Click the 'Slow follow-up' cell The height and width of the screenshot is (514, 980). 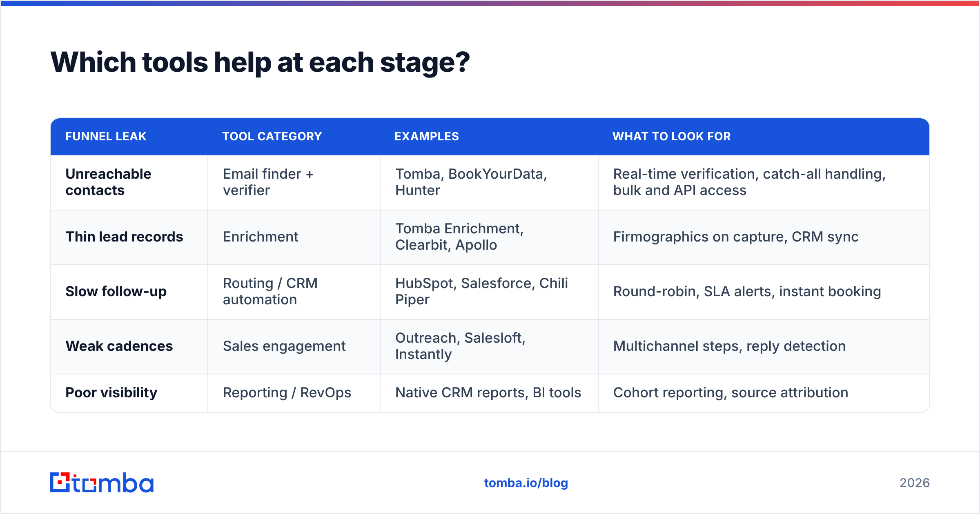[129, 292]
